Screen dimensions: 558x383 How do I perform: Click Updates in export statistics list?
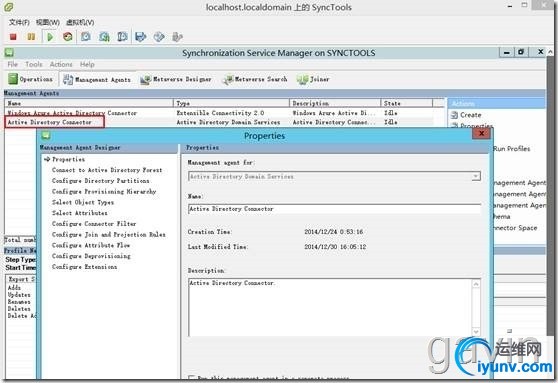pyautogui.click(x=19, y=295)
